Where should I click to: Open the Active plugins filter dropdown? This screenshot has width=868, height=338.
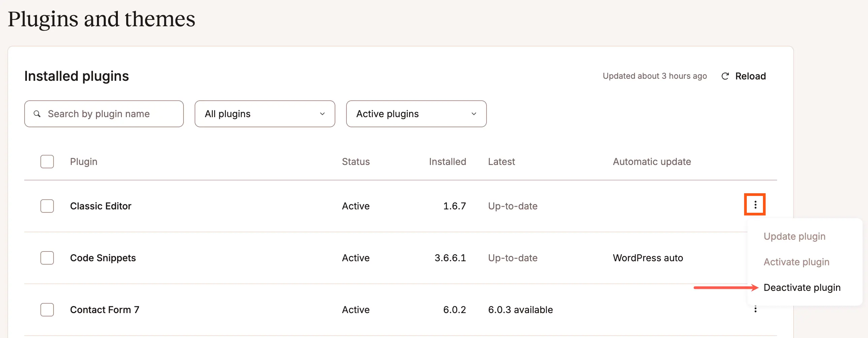click(x=416, y=114)
